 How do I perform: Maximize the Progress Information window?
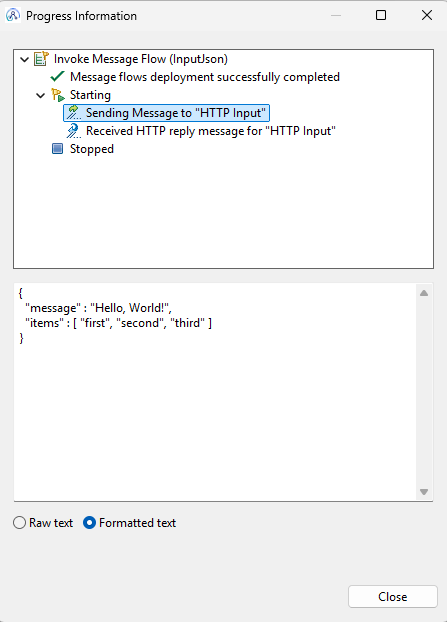coord(381,15)
